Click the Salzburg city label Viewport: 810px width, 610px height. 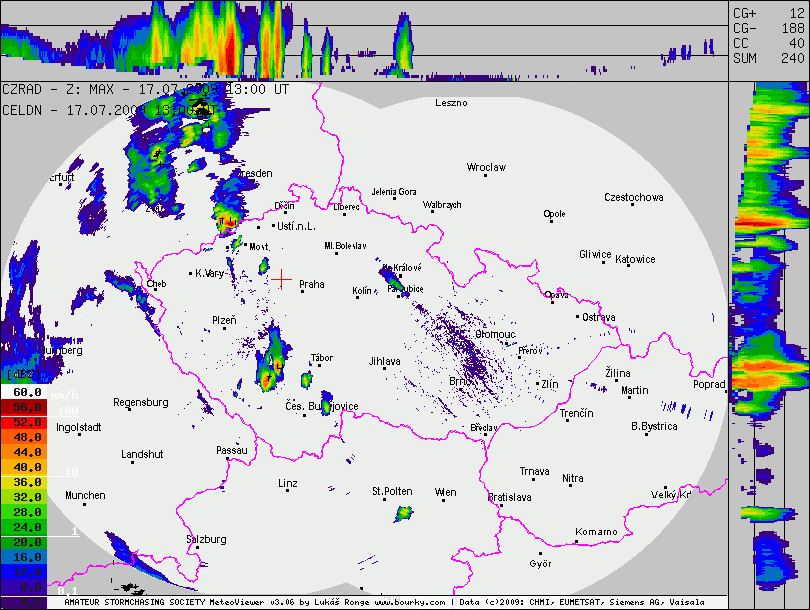pyautogui.click(x=206, y=539)
